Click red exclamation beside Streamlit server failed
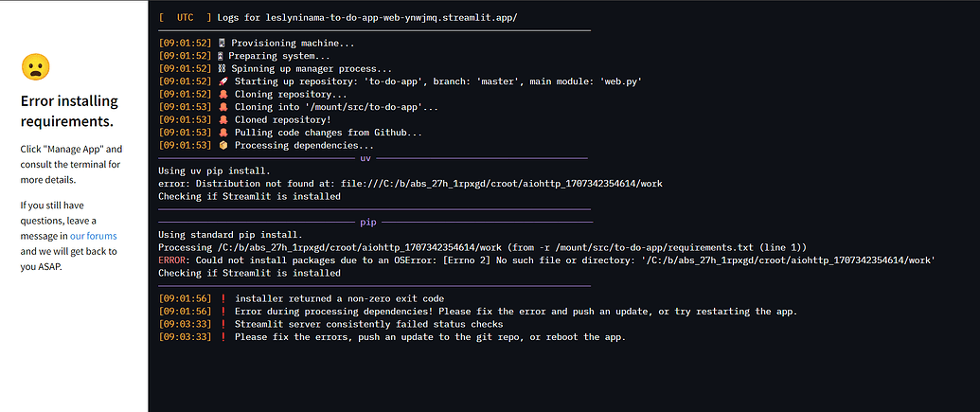Image resolution: width=980 pixels, height=412 pixels. 223,325
